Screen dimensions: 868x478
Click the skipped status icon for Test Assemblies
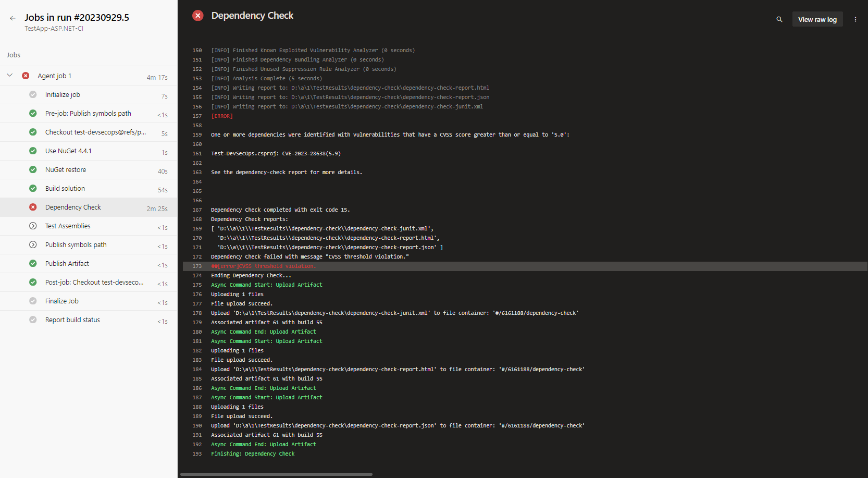coord(33,226)
